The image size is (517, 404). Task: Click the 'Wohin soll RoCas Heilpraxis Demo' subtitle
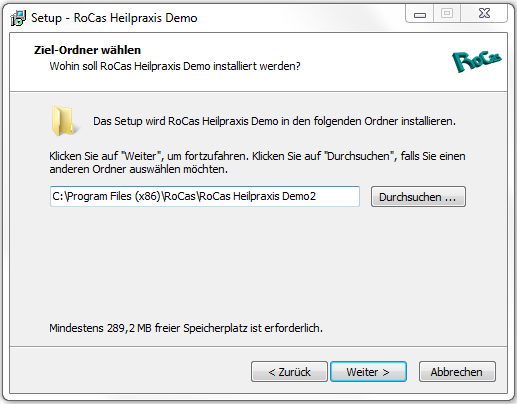click(x=175, y=66)
